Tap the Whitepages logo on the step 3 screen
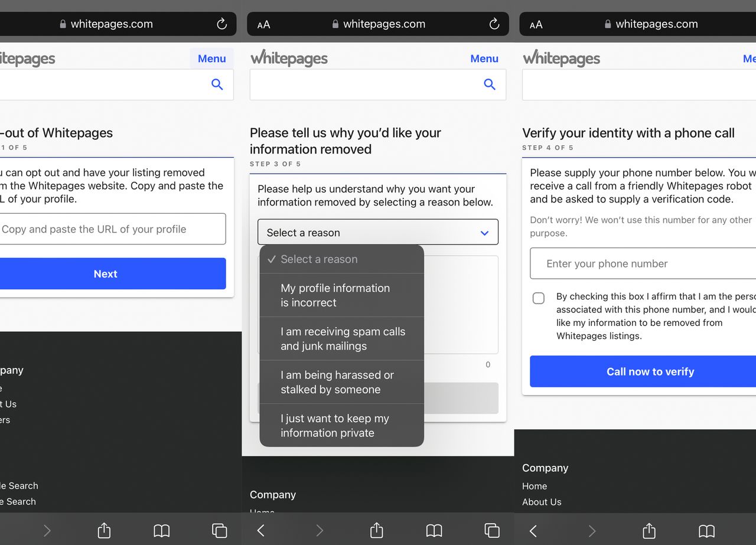Image resolution: width=756 pixels, height=545 pixels. pos(289,58)
